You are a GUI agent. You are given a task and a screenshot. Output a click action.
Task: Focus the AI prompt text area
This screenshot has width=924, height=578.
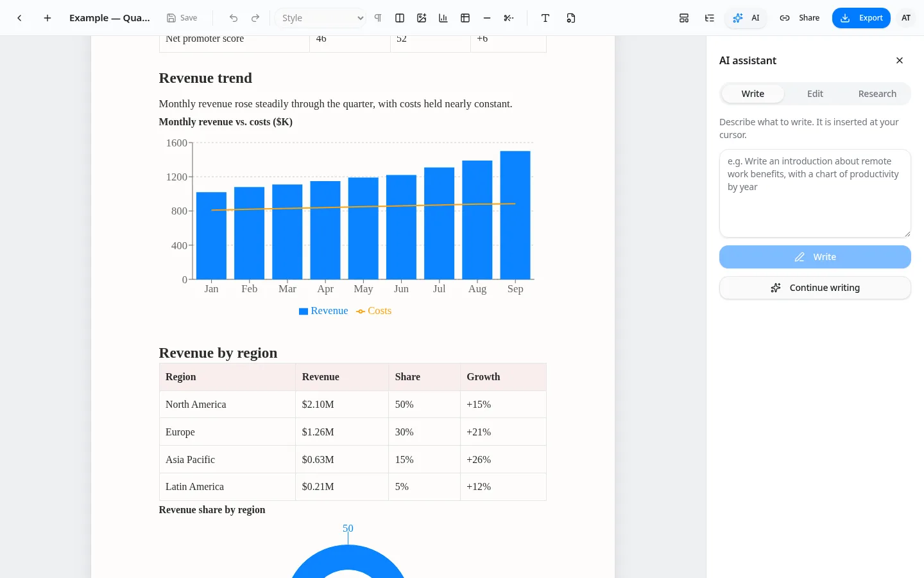(x=815, y=193)
